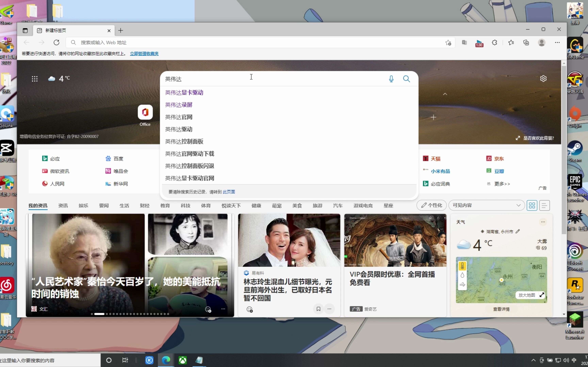Choose the 英伟达官网 search suggestion
The width and height of the screenshot is (588, 367).
point(179,117)
